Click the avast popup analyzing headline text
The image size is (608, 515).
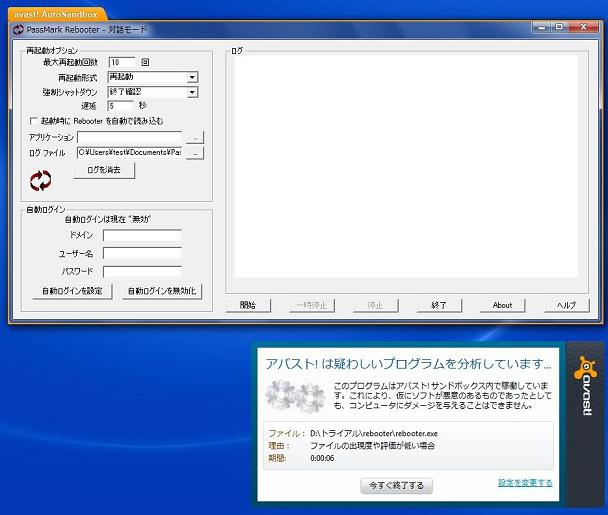click(408, 364)
